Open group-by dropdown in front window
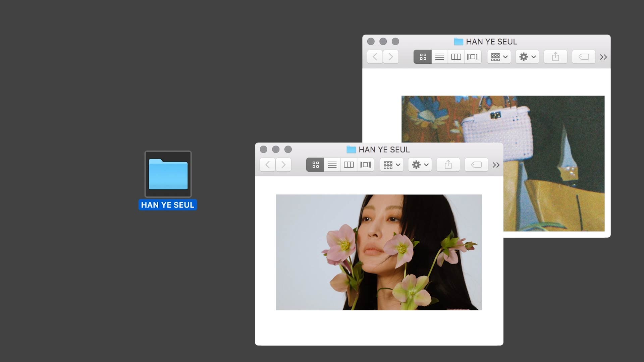This screenshot has height=362, width=644. coord(392,165)
